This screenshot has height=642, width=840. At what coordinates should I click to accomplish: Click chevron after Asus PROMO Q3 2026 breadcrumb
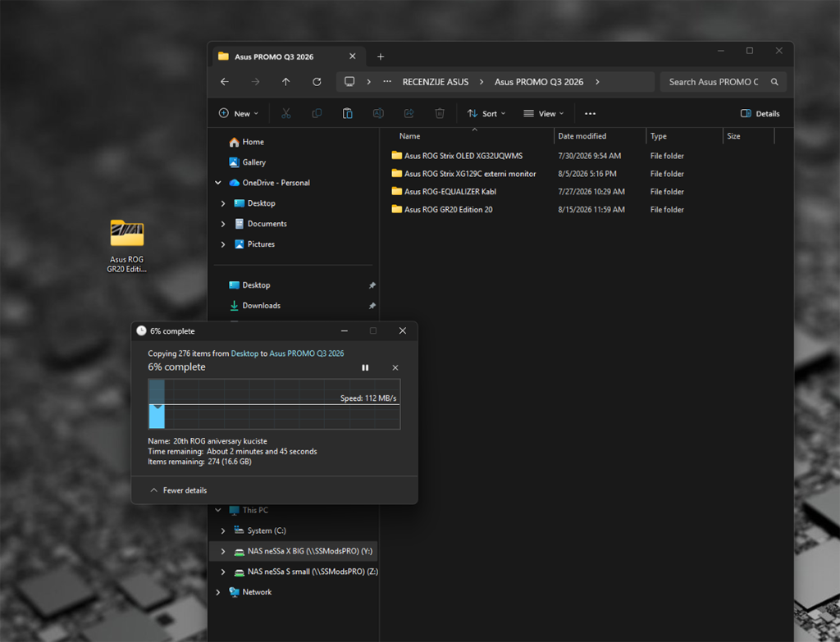[597, 82]
